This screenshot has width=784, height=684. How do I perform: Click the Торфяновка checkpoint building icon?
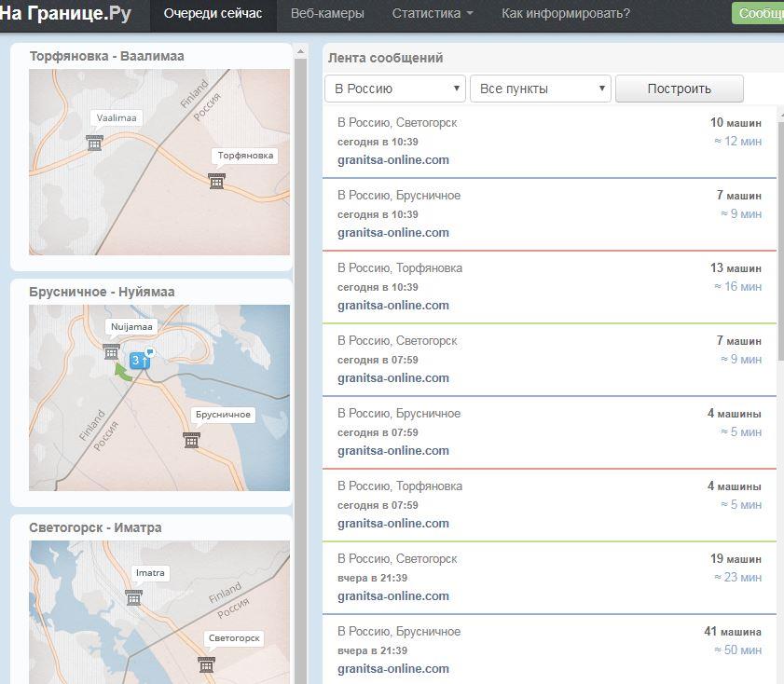216,181
